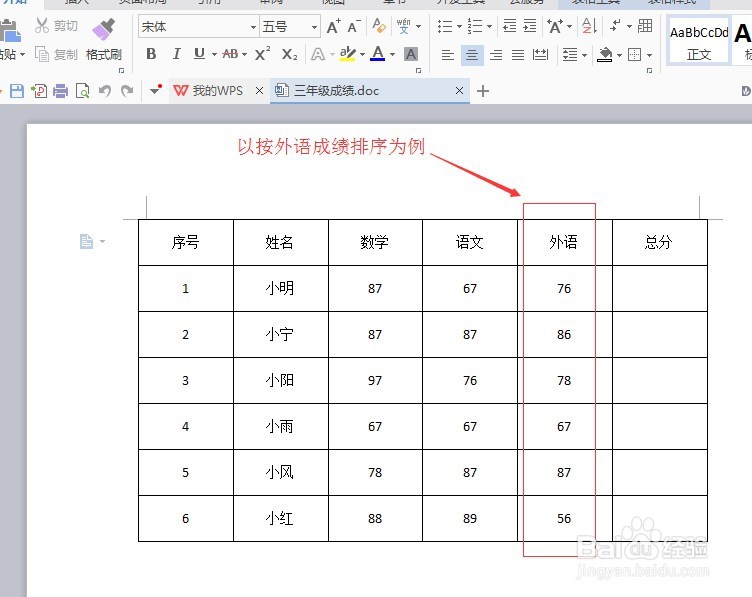Decrease font size with A- icon

(354, 26)
